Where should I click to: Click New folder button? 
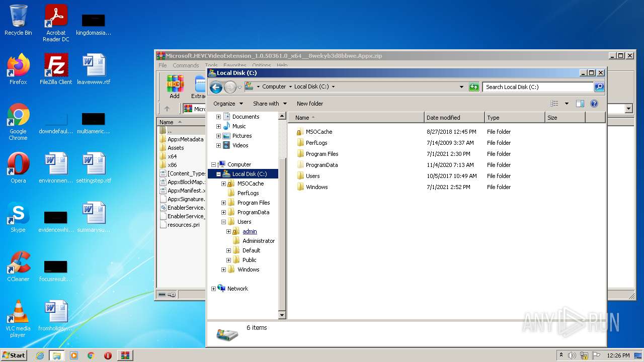(310, 104)
